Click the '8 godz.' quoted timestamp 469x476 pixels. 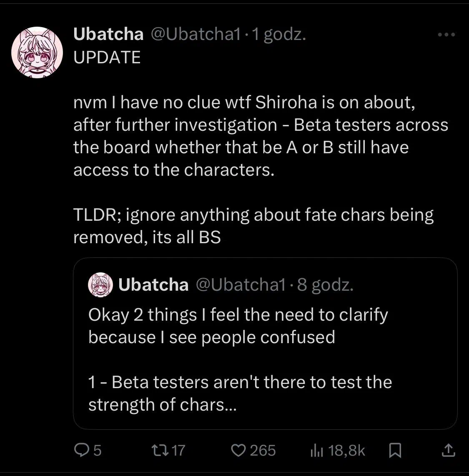325,285
